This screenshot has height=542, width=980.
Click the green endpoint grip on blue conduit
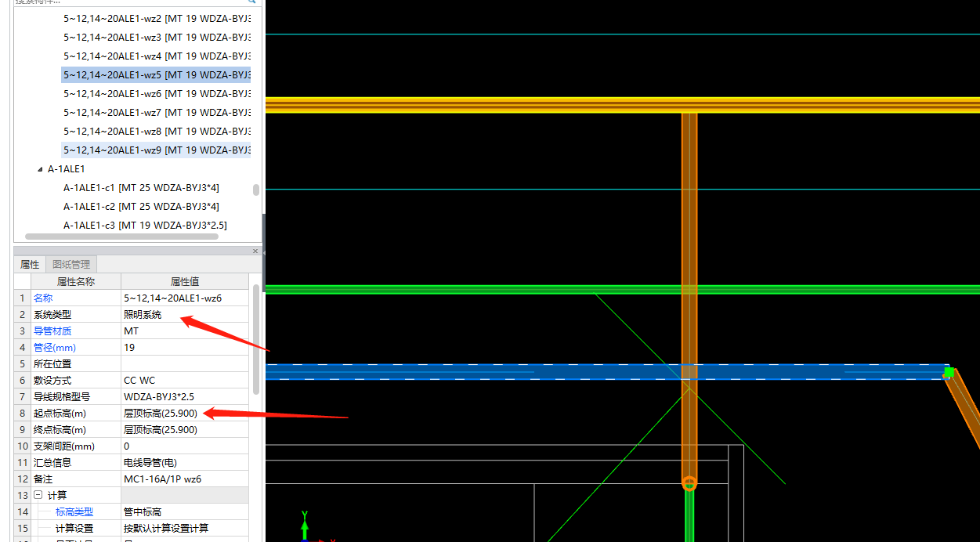(x=949, y=372)
